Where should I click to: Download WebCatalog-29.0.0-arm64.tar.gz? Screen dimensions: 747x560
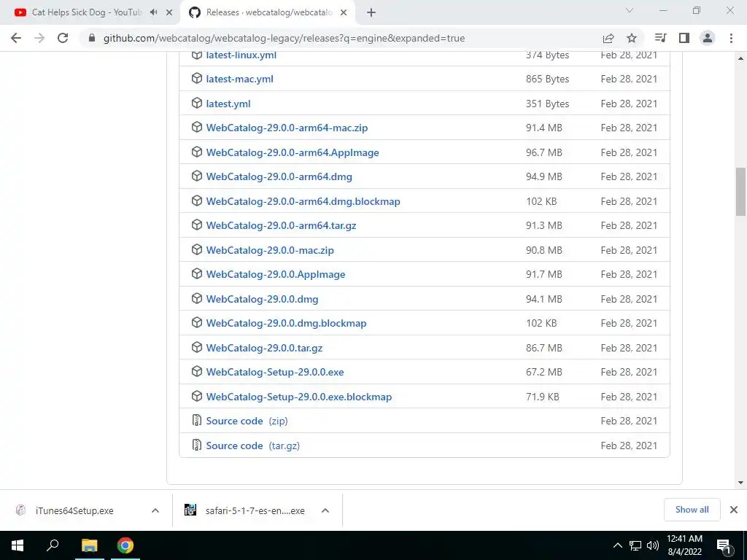[281, 225]
